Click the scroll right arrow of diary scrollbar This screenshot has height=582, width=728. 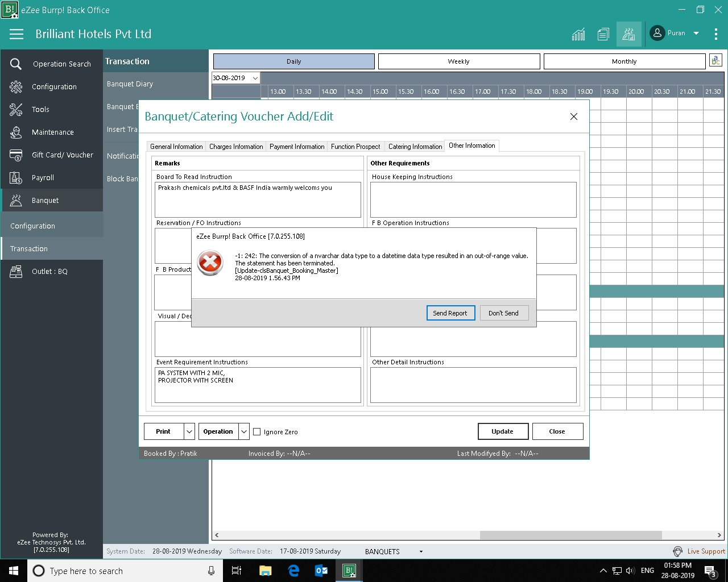[719, 535]
